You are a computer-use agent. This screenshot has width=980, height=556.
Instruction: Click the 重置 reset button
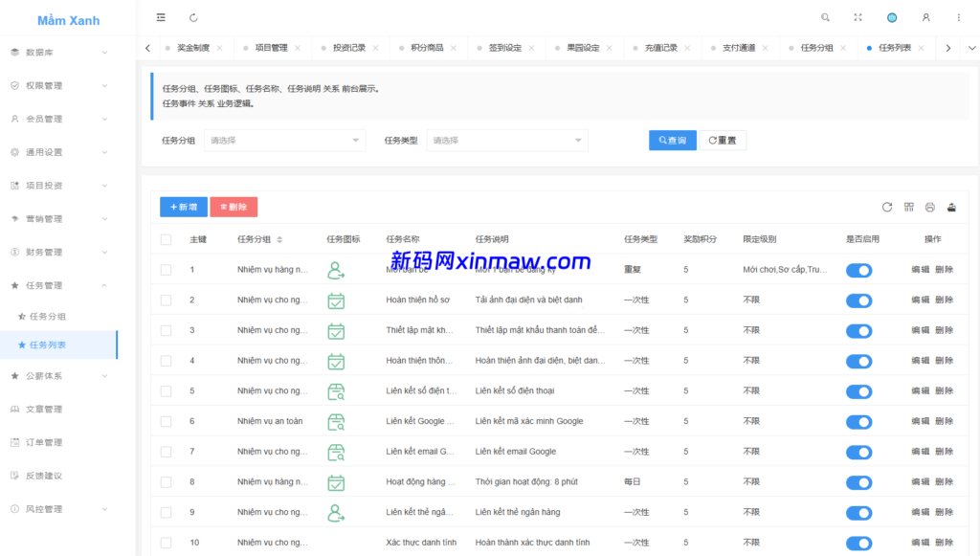(x=723, y=141)
